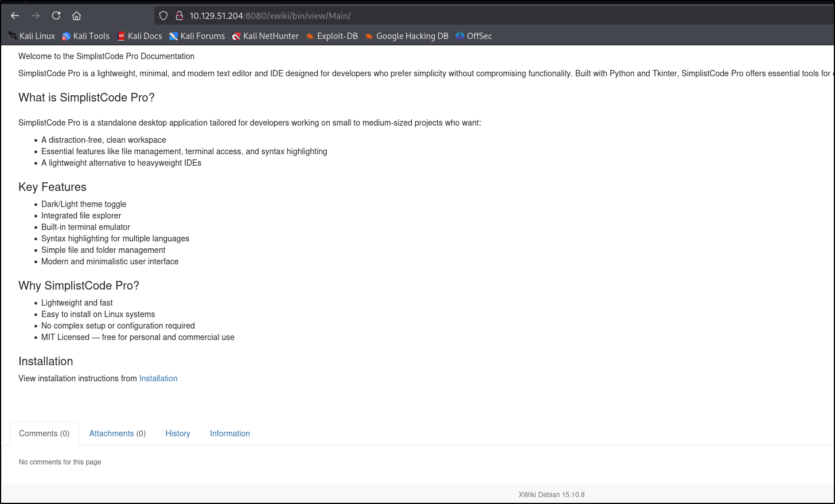Image resolution: width=835 pixels, height=504 pixels.
Task: Open the History tab
Action: point(178,433)
